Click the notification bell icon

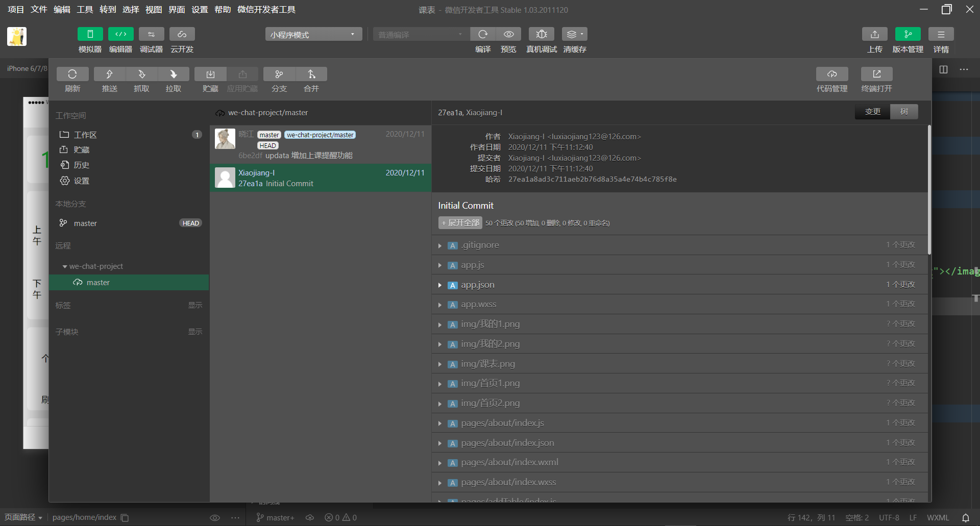pos(966,518)
